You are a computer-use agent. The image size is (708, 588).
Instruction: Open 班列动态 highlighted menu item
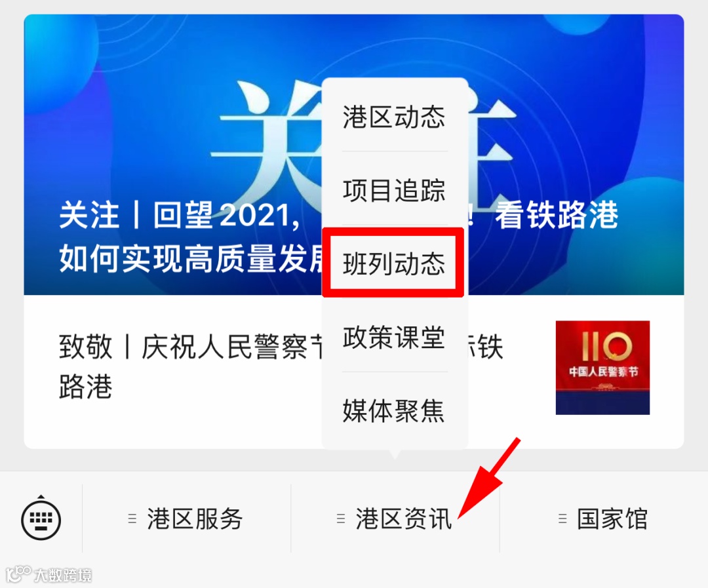coord(394,264)
